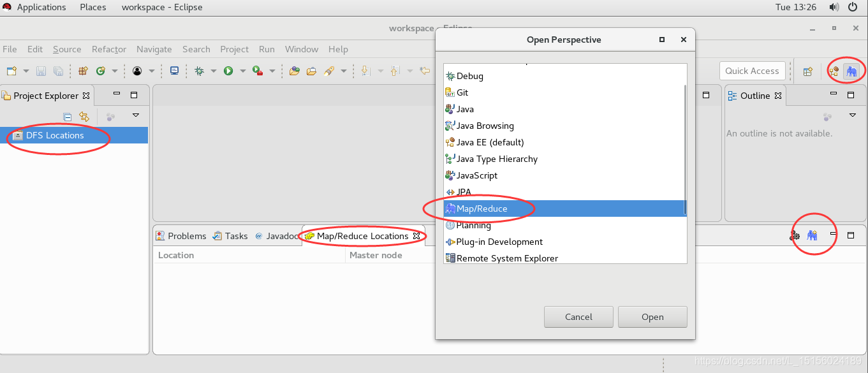Viewport: 868px width, 373px height.
Task: Click the new Java class toolbar icon
Action: (x=101, y=71)
